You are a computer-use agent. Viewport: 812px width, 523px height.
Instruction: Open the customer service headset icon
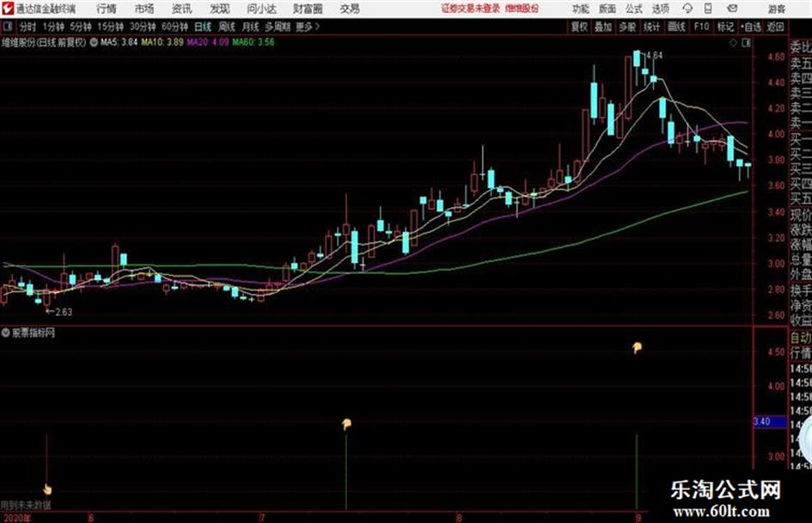(687, 9)
